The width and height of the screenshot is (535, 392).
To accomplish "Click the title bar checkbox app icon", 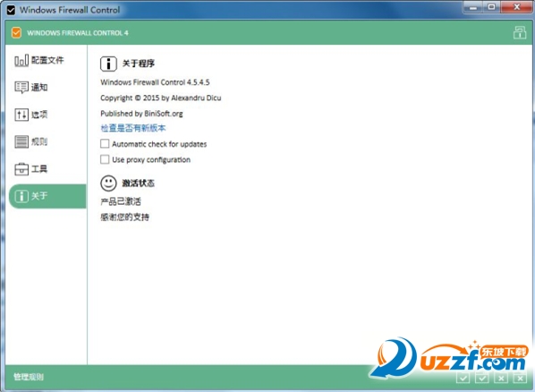I will [11, 10].
